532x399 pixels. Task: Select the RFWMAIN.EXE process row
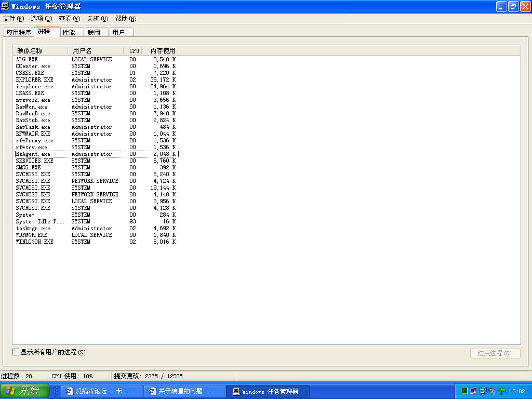pyautogui.click(x=96, y=134)
